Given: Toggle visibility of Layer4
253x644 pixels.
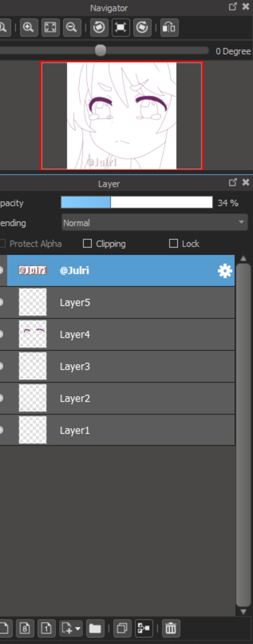Looking at the screenshot, I should click(2, 334).
